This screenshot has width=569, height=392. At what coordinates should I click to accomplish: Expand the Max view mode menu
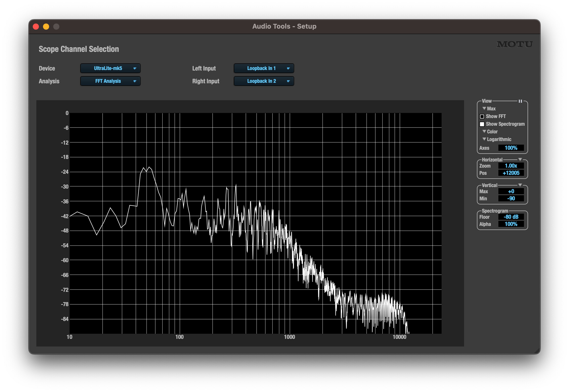click(489, 109)
